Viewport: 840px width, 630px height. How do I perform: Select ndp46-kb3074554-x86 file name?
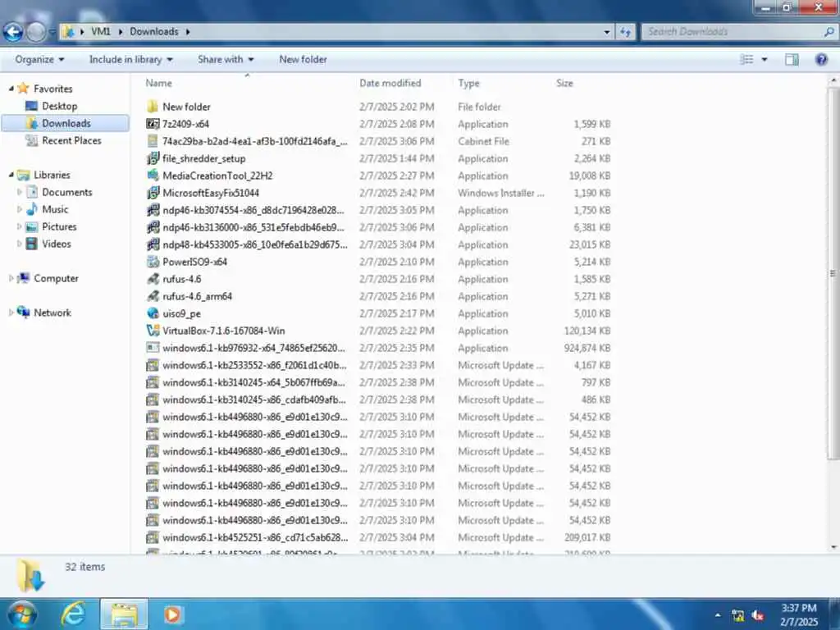click(253, 210)
